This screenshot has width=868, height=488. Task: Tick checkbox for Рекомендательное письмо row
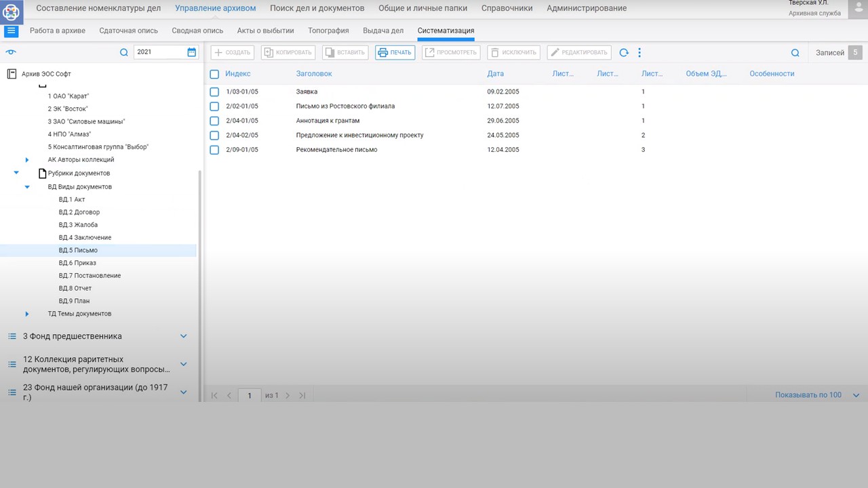(214, 150)
